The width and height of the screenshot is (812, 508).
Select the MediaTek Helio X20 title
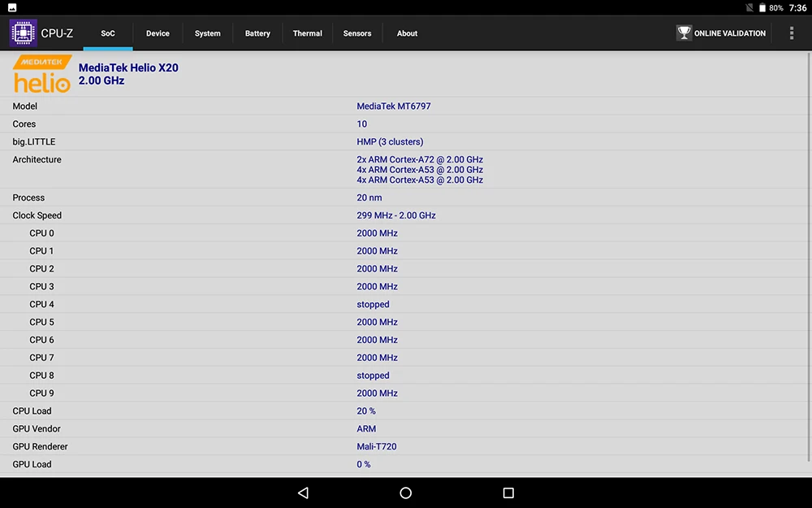coord(128,68)
